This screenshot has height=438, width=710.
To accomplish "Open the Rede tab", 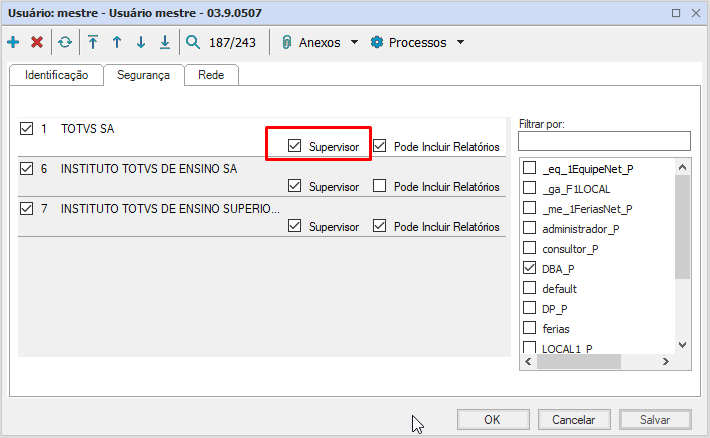I will tap(211, 75).
